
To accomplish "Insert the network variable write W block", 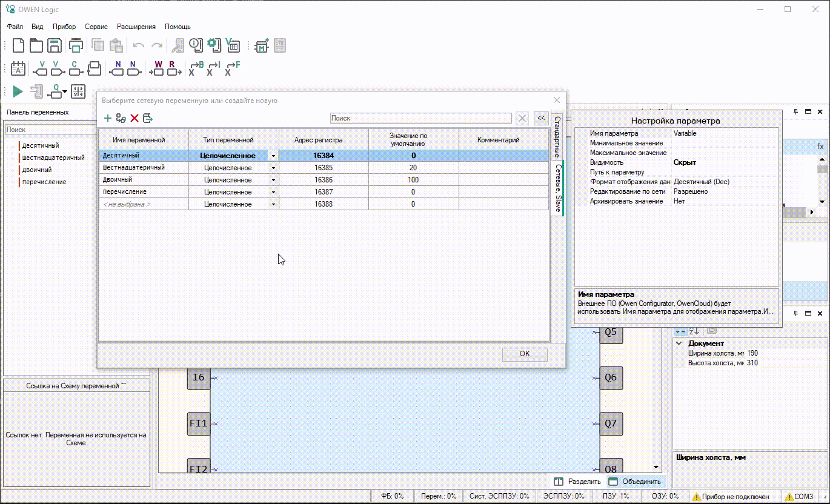I will point(158,68).
